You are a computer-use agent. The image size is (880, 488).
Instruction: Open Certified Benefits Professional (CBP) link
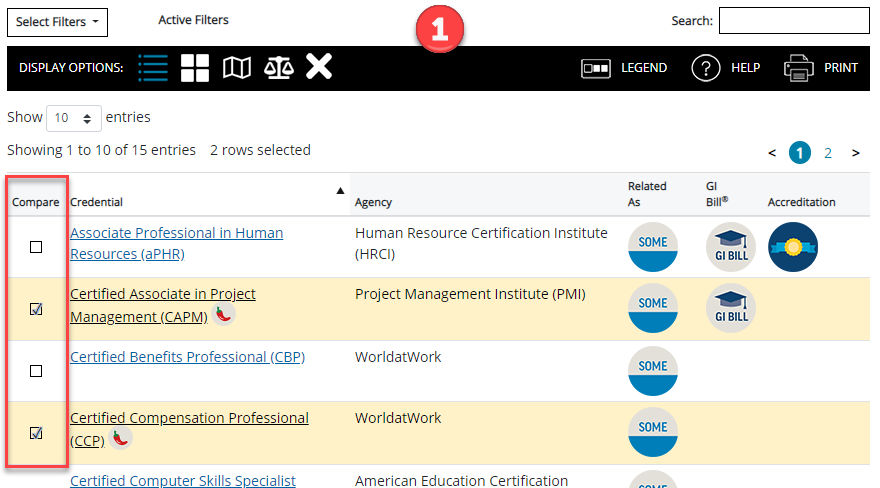click(187, 357)
